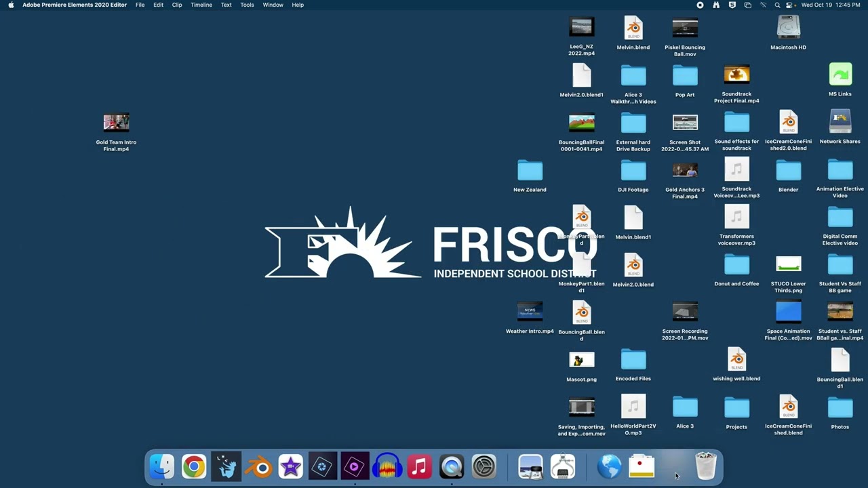
Task: Click the binoculars icon in the menu bar
Action: tap(716, 5)
